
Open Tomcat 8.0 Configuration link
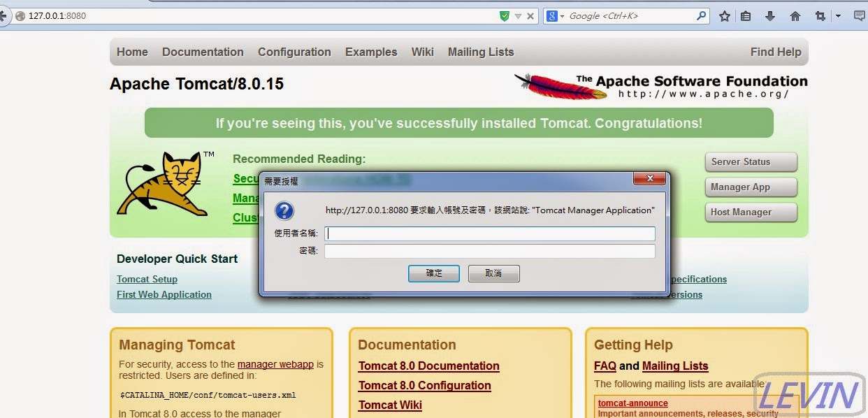coord(425,385)
